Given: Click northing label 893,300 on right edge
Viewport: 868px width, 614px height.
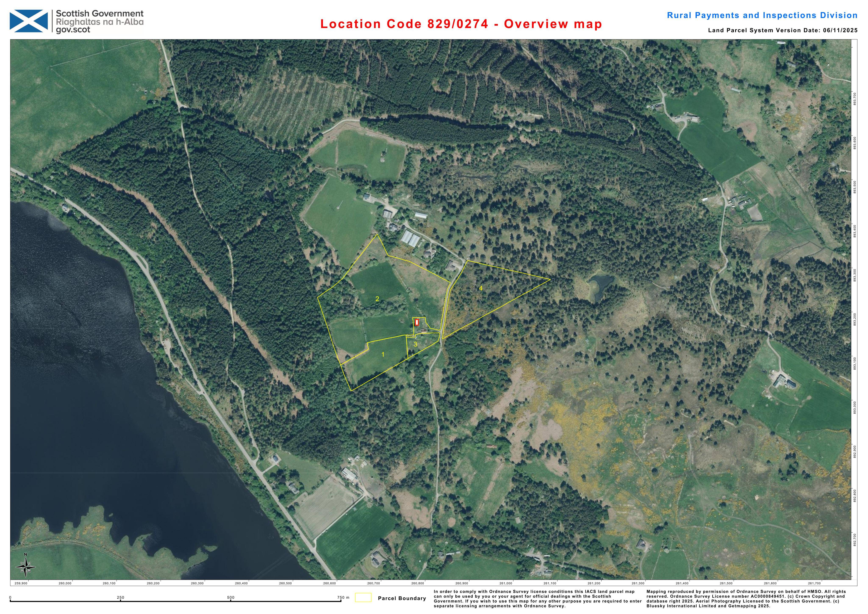Looking at the screenshot, I should (855, 275).
